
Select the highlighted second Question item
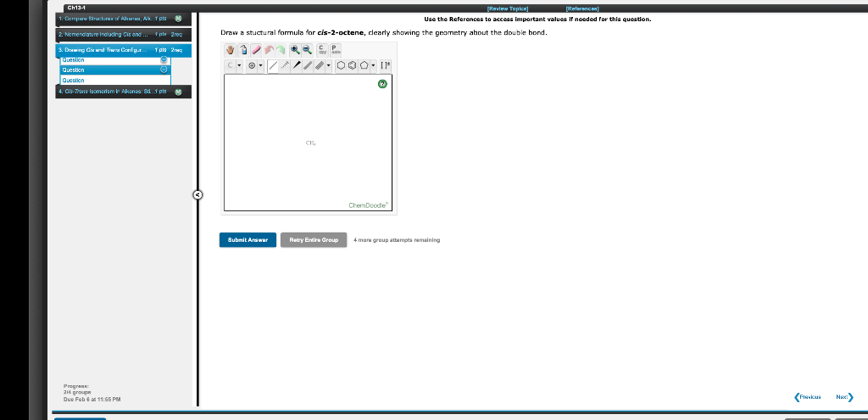[x=115, y=70]
